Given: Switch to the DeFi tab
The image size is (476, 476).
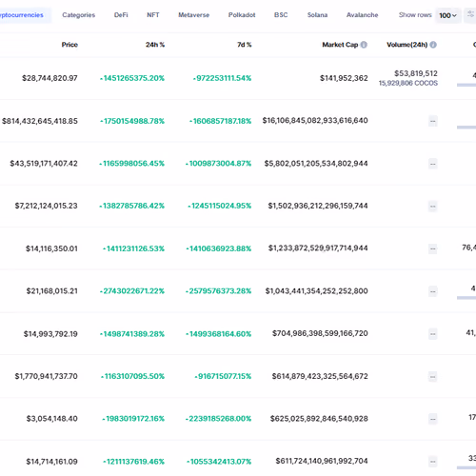Looking at the screenshot, I should 121,15.
